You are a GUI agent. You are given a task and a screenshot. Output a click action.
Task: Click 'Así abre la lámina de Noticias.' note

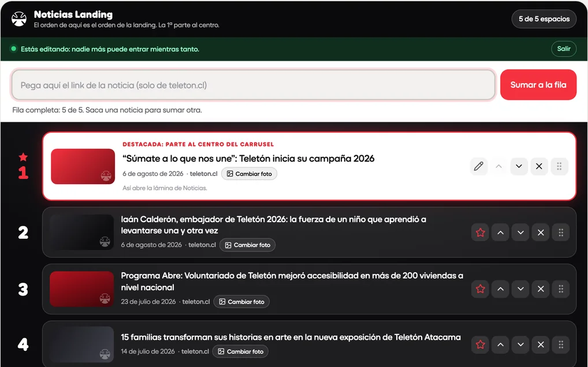165,188
